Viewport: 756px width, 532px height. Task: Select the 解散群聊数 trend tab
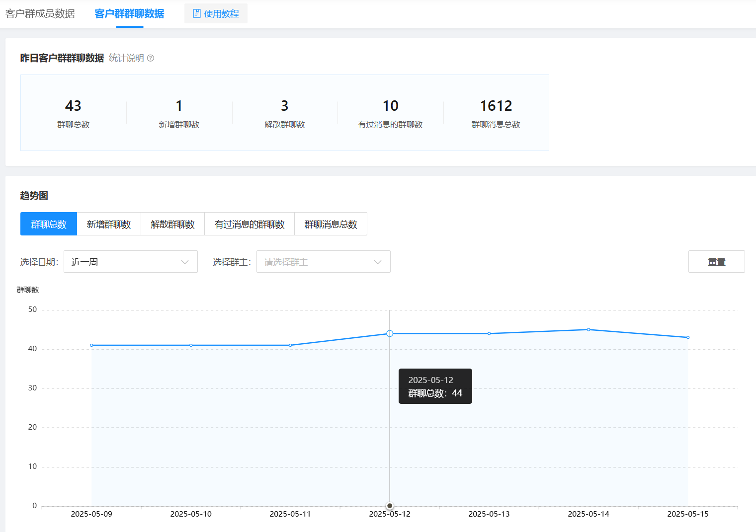tap(173, 224)
